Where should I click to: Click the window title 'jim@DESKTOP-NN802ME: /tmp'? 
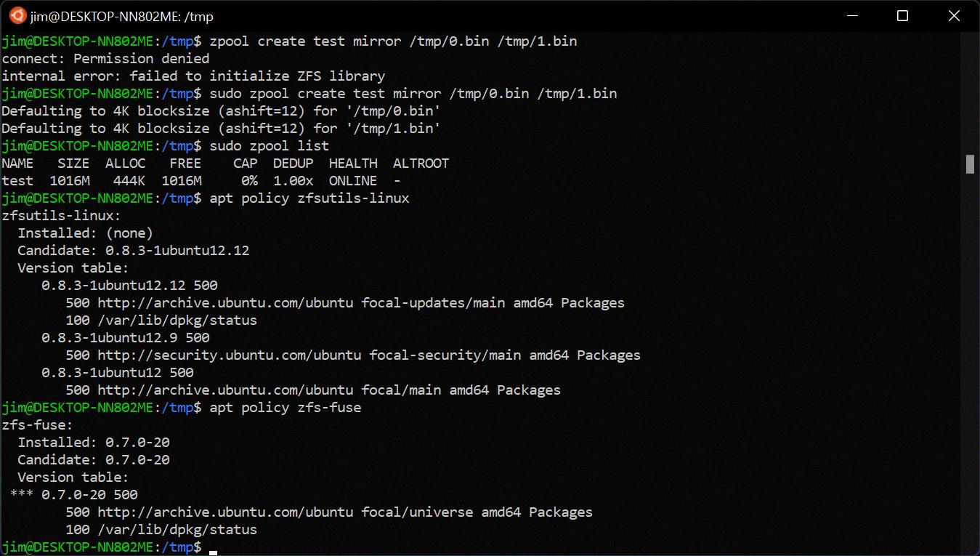[122, 16]
